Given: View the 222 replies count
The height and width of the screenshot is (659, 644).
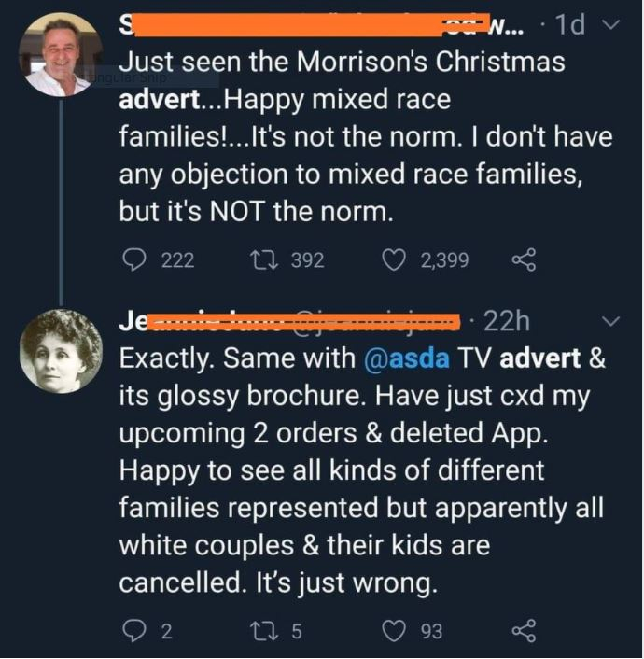Looking at the screenshot, I should (x=177, y=260).
